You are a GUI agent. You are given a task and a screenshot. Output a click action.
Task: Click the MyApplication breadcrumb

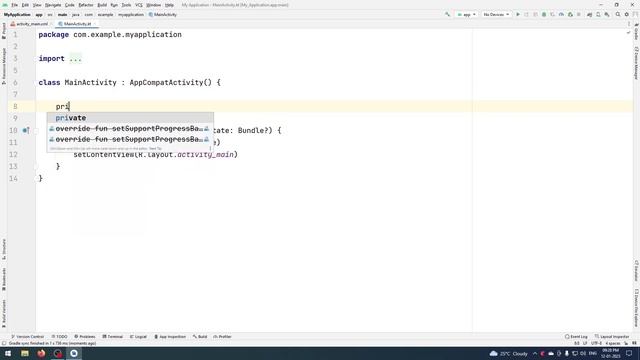tap(17, 15)
